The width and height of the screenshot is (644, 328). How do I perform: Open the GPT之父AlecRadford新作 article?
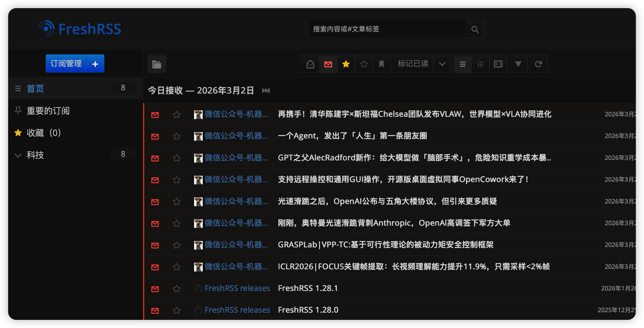(x=414, y=157)
